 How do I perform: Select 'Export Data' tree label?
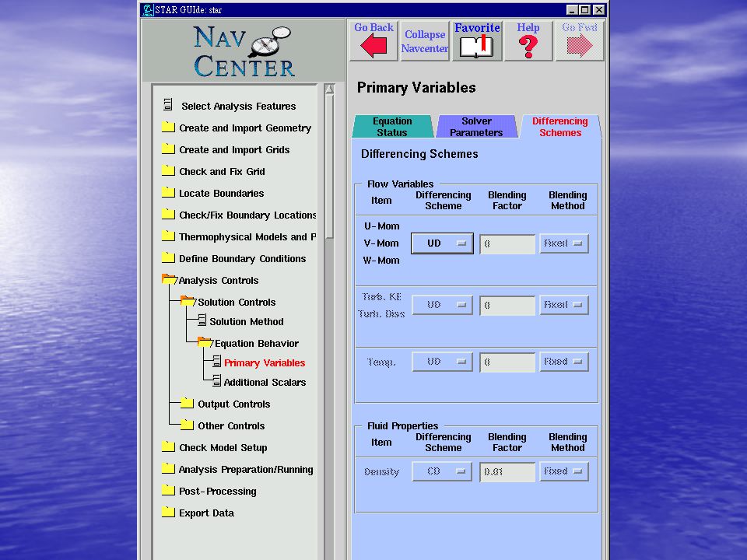[x=206, y=513]
